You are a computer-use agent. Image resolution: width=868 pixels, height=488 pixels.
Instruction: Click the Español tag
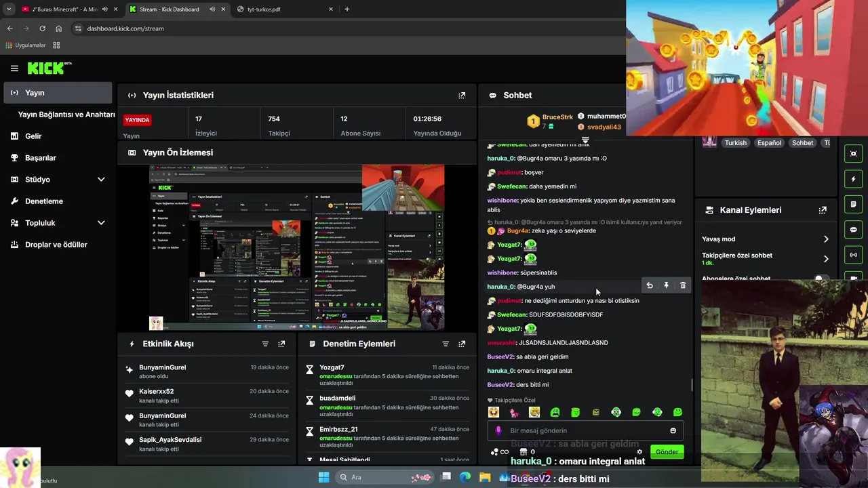pyautogui.click(x=770, y=143)
